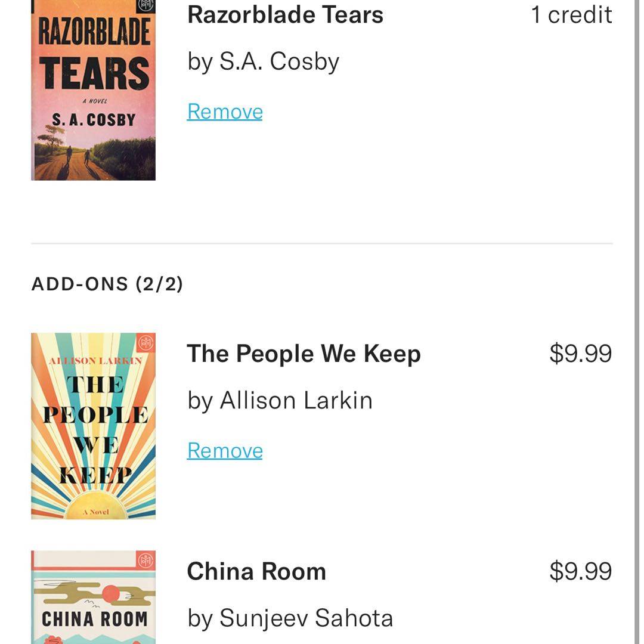Click the badge icon on The People We Keep cover
Image resolution: width=644 pixels, height=644 pixels.
tap(146, 343)
